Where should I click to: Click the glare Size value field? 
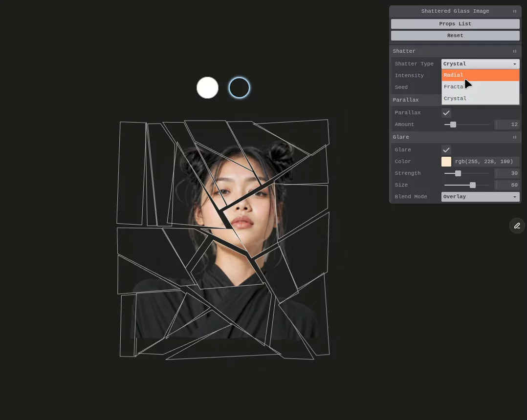coord(507,185)
